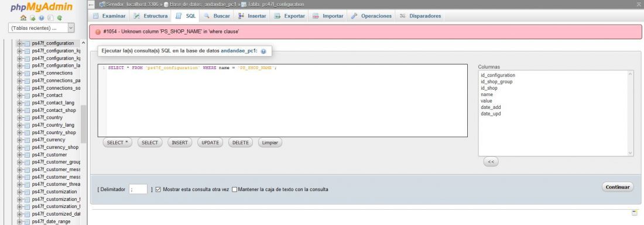The width and height of the screenshot is (644, 225).
Task: Go to the Buscar tab
Action: tap(217, 16)
